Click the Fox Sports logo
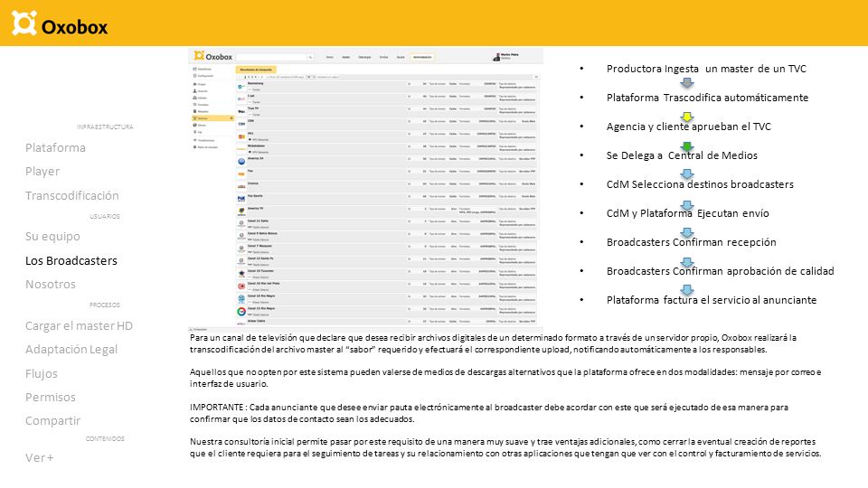This screenshot has height=488, width=868. click(x=241, y=198)
